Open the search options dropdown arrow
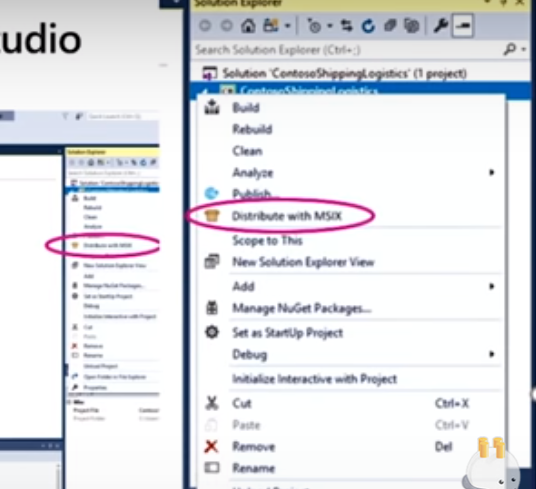 [524, 50]
